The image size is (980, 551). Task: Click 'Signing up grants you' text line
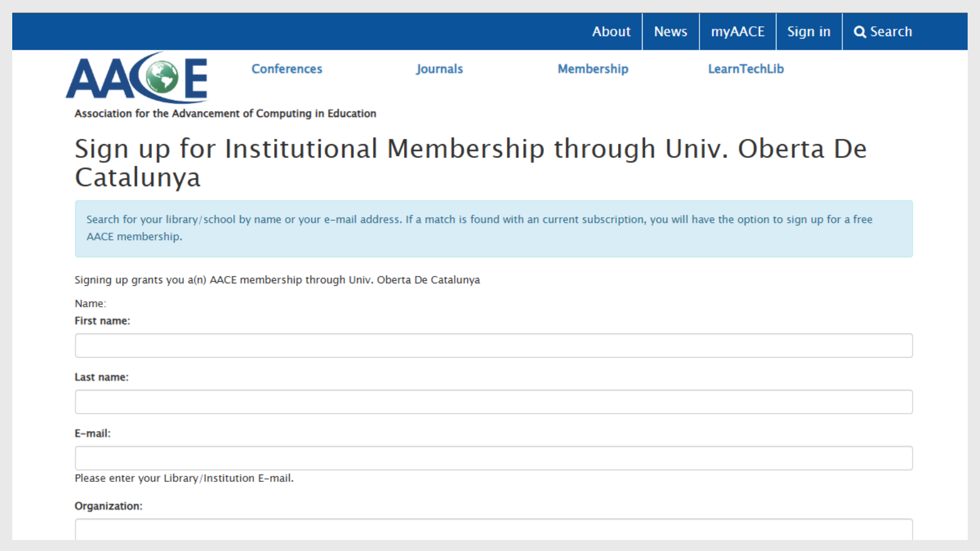(277, 280)
